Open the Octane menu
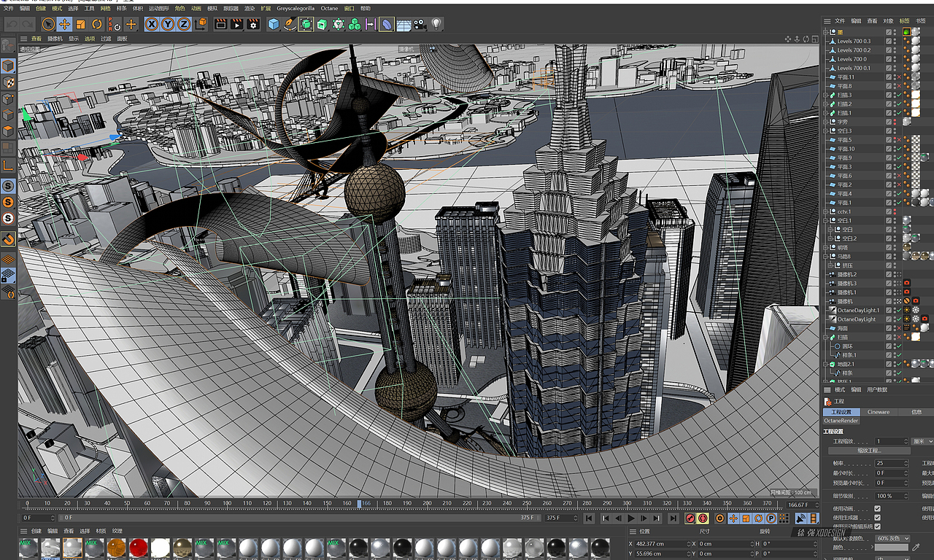Screen dimensions: 934x560 tap(329, 9)
